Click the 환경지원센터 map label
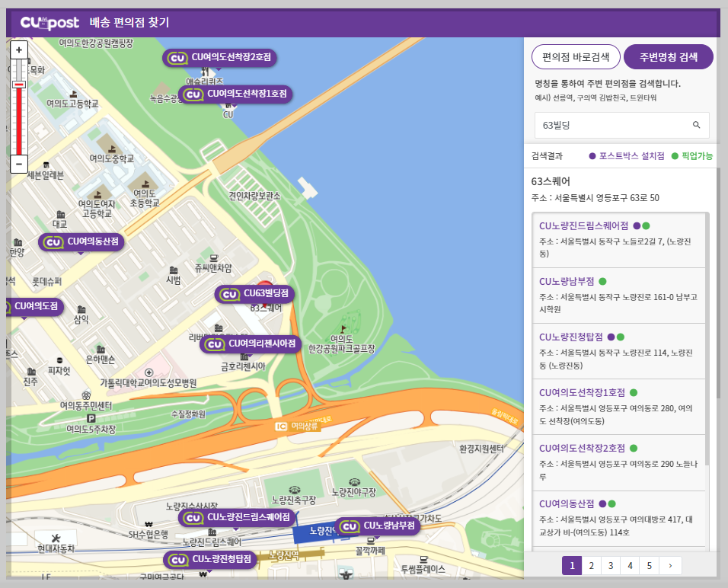Screen dimensions: 728x588 (x=481, y=449)
